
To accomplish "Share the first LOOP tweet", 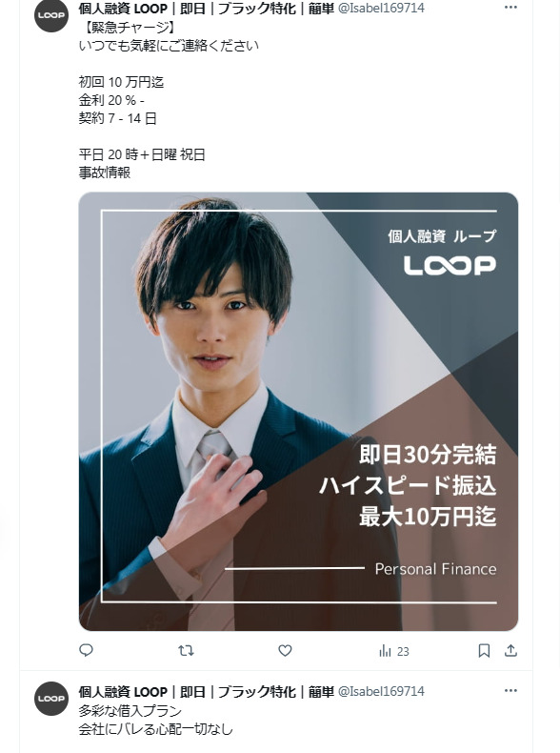I will click(511, 651).
